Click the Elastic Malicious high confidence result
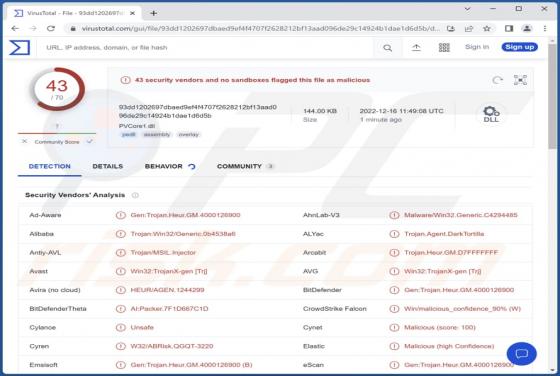 (x=449, y=346)
